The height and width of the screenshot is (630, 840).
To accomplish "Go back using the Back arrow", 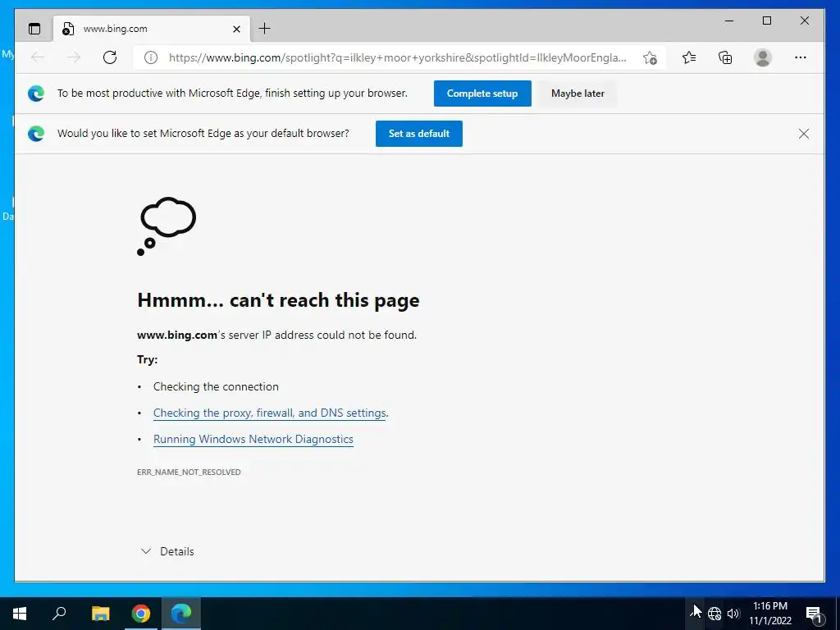I will coord(38,57).
